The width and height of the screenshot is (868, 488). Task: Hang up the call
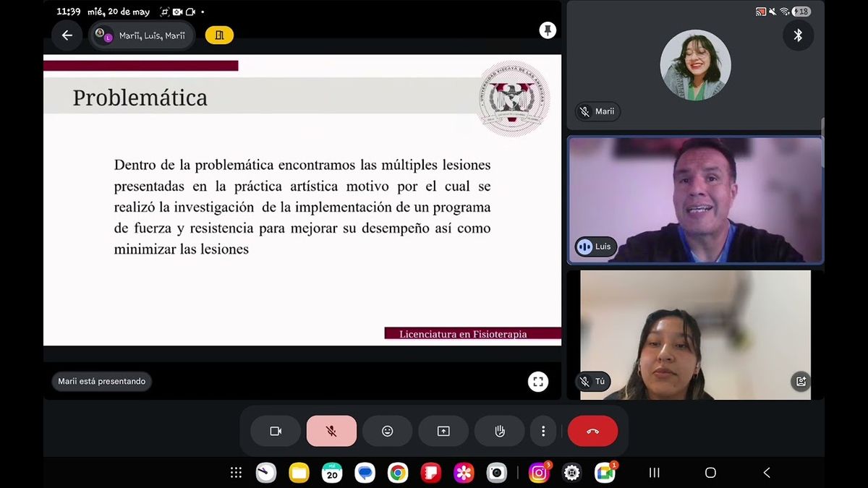pos(593,431)
